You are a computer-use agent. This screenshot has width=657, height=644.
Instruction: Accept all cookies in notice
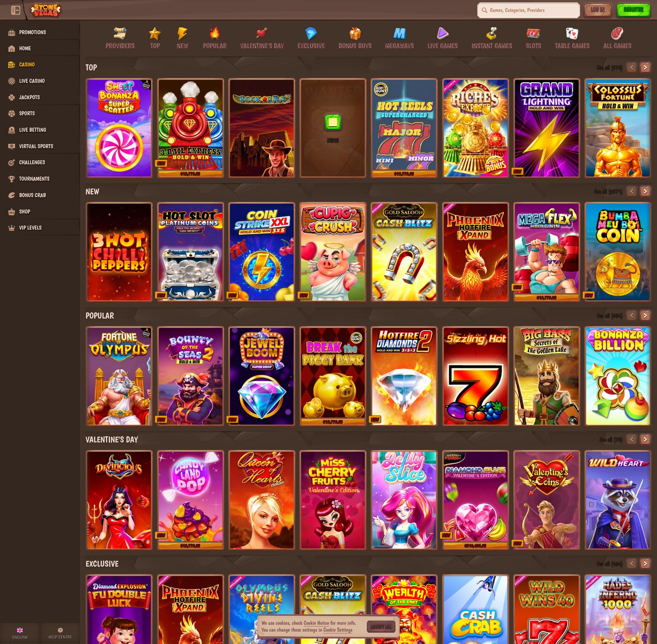coord(381,627)
